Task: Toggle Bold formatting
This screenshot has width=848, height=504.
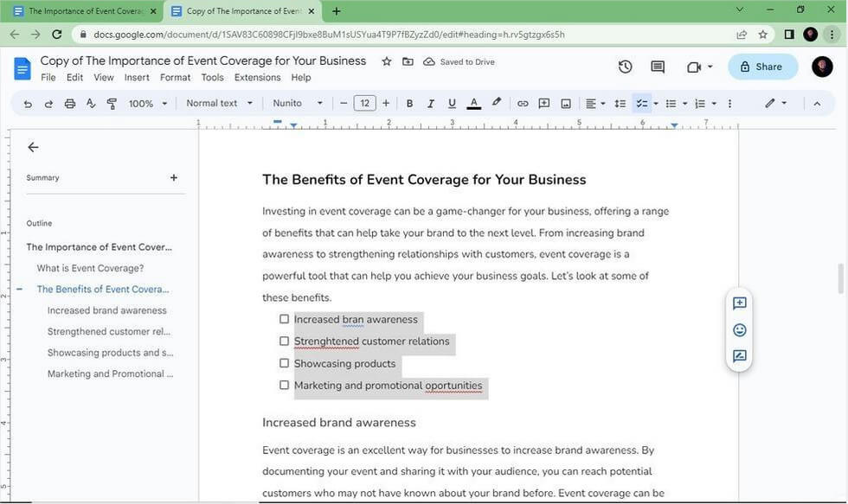Action: click(x=409, y=103)
